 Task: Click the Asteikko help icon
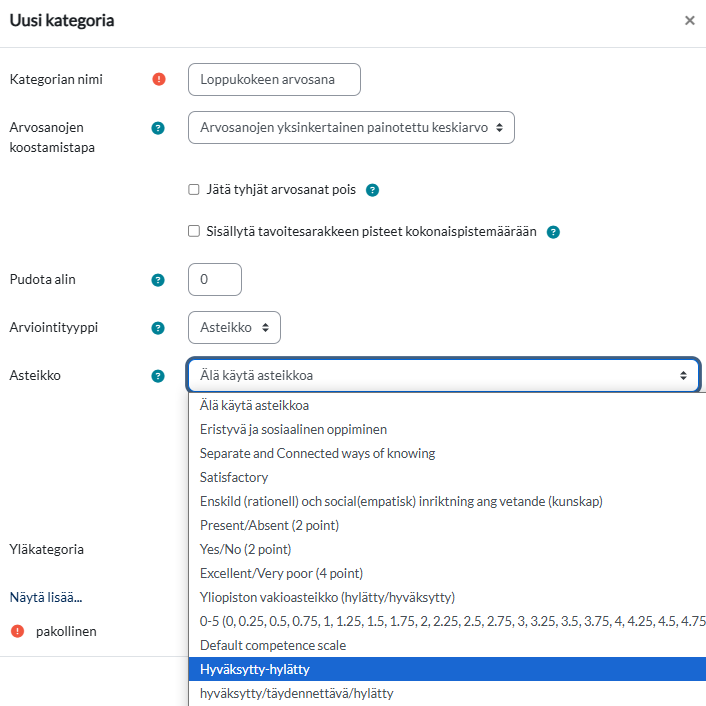pyautogui.click(x=157, y=376)
